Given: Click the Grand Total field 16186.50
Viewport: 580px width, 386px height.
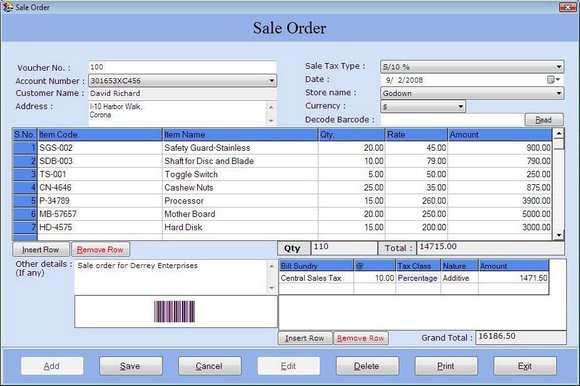Looking at the screenshot, I should click(520, 337).
